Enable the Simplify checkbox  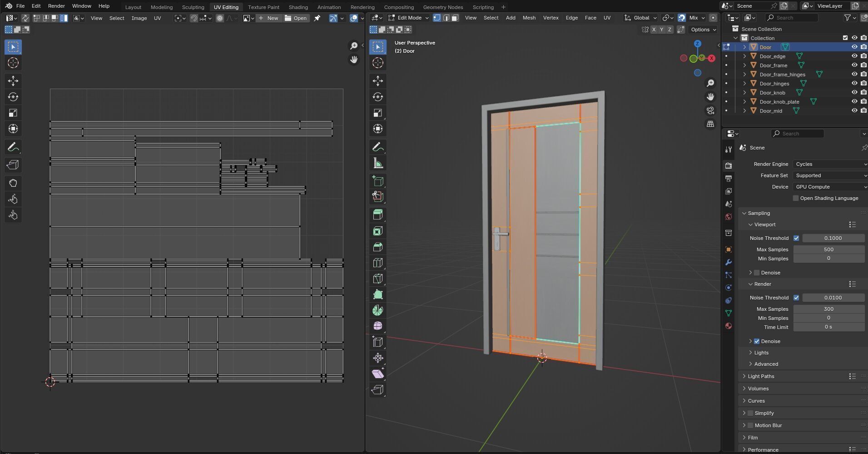[x=750, y=413]
